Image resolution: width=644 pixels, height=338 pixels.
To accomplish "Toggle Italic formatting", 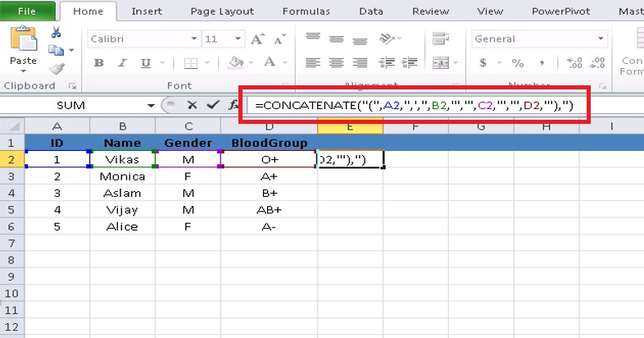I will [x=122, y=63].
